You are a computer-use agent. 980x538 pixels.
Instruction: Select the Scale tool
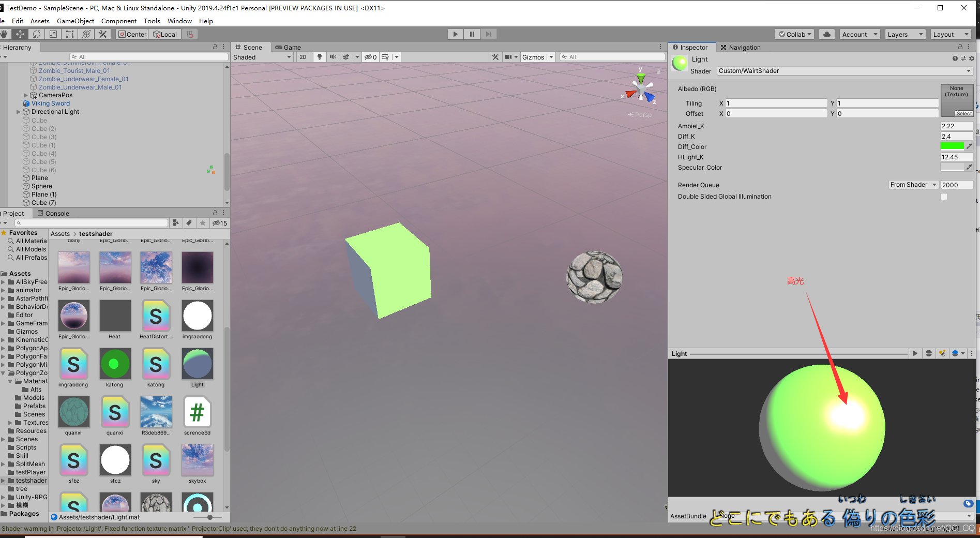tap(53, 34)
